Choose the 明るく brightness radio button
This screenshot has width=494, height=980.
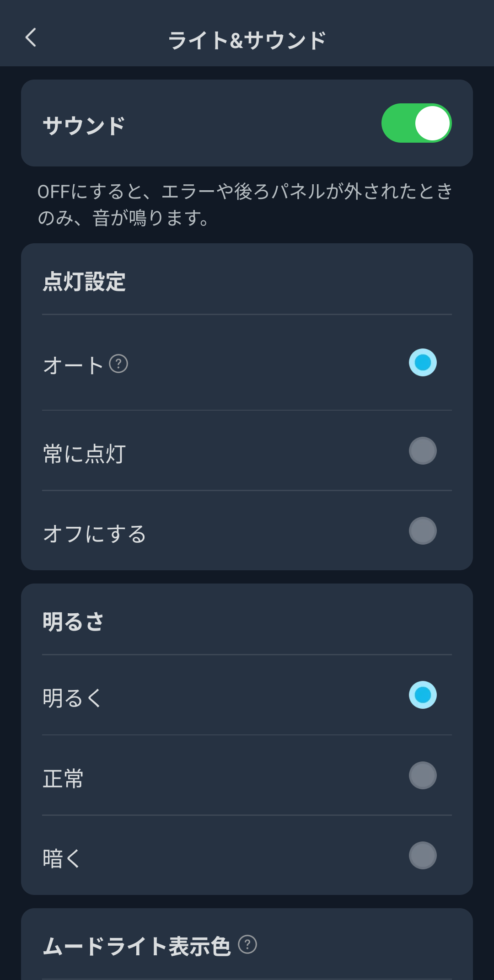point(423,695)
